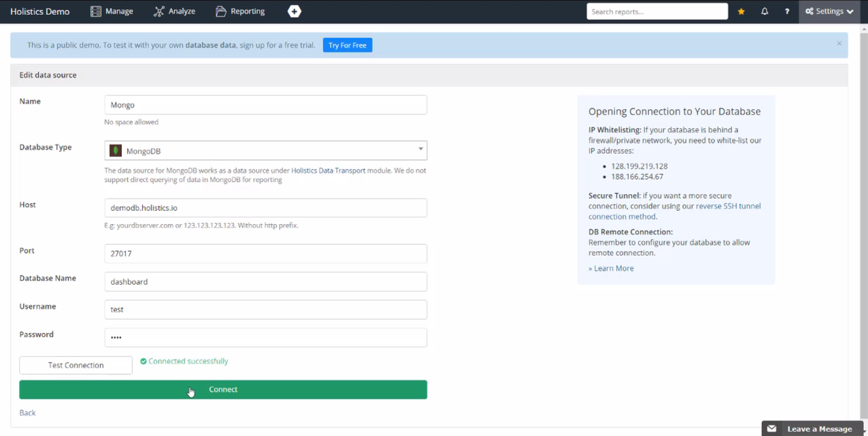Image resolution: width=868 pixels, height=436 pixels.
Task: Click the Back link
Action: [x=28, y=413]
